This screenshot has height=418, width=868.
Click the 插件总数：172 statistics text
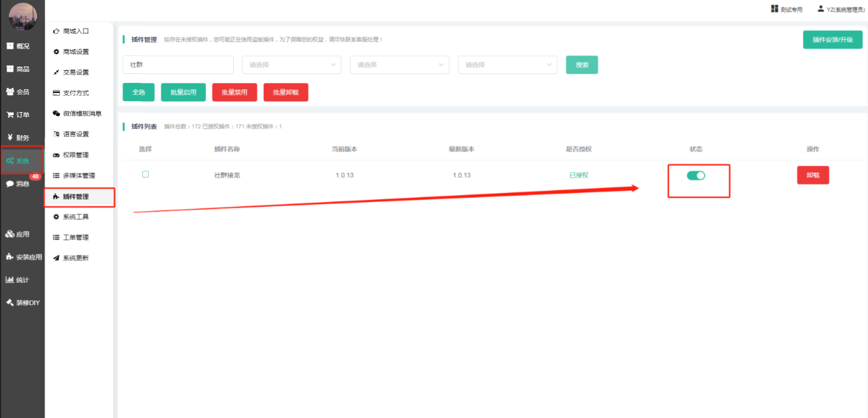[182, 126]
